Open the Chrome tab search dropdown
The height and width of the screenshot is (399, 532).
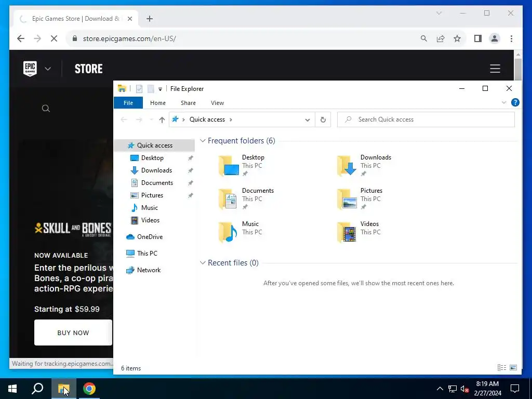point(438,13)
